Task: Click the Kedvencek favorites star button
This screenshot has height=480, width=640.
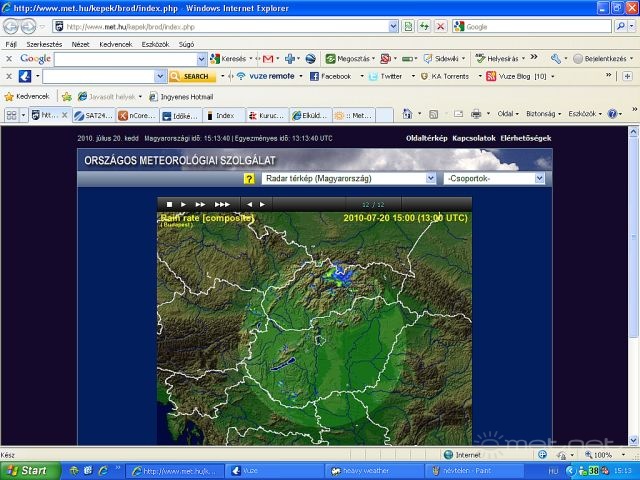Action: click(x=27, y=96)
